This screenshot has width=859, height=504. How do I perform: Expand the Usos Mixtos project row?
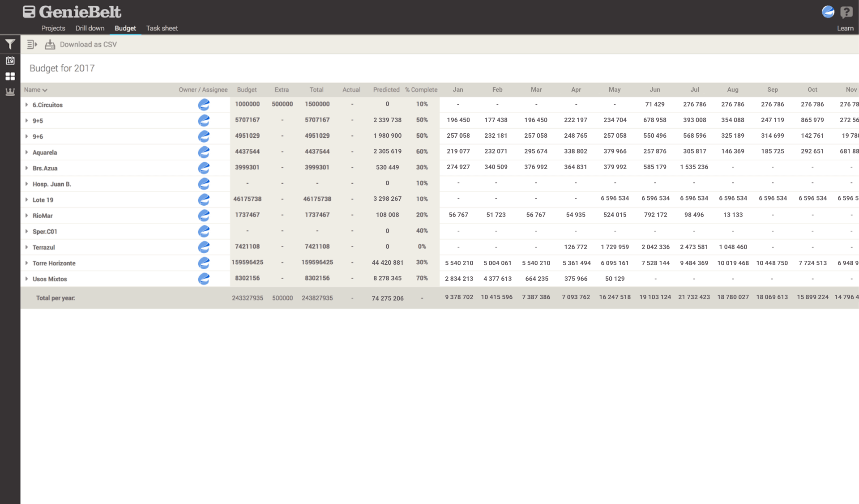(27, 279)
